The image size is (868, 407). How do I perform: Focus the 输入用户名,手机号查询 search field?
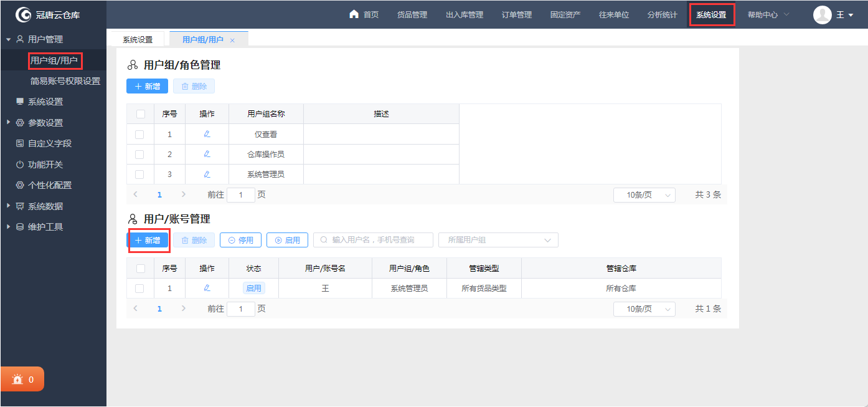[x=373, y=240]
